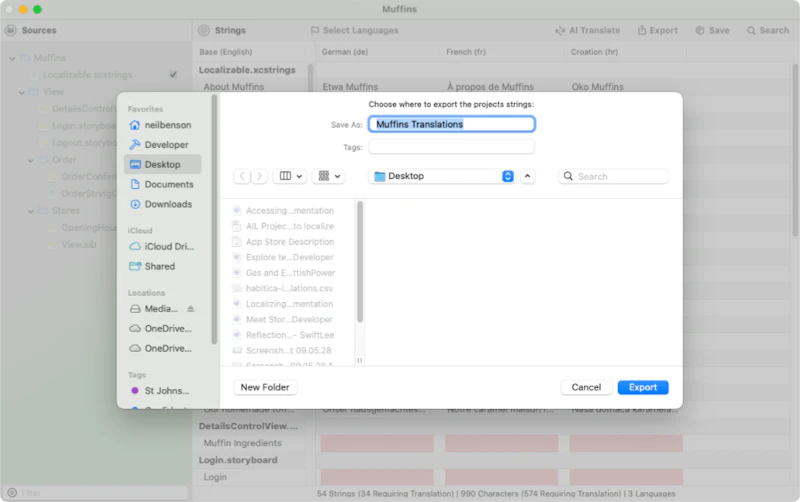Select the St Johns purple tag
The height and width of the screenshot is (502, 800).
click(162, 391)
